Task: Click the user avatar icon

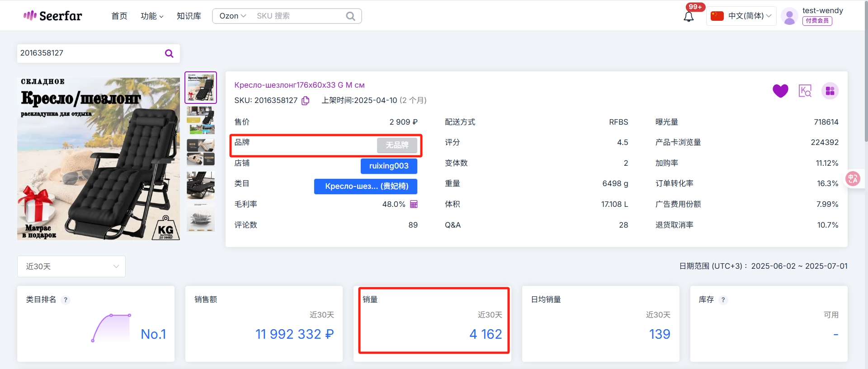Action: pyautogui.click(x=789, y=16)
